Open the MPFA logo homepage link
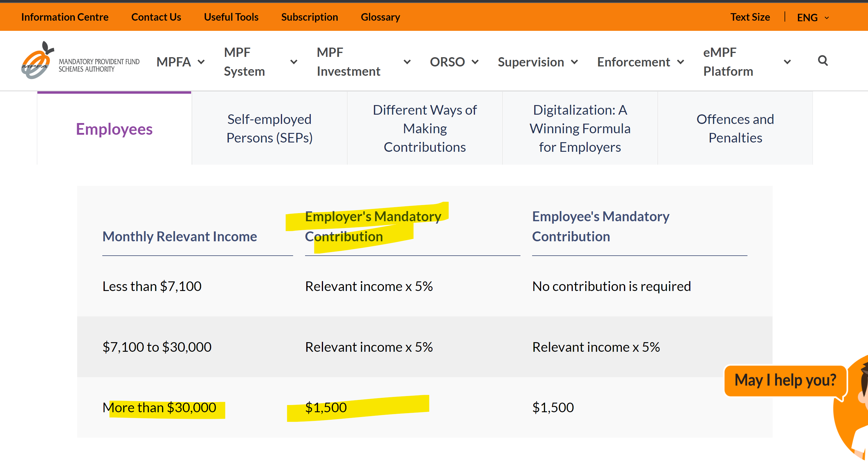 coord(80,61)
